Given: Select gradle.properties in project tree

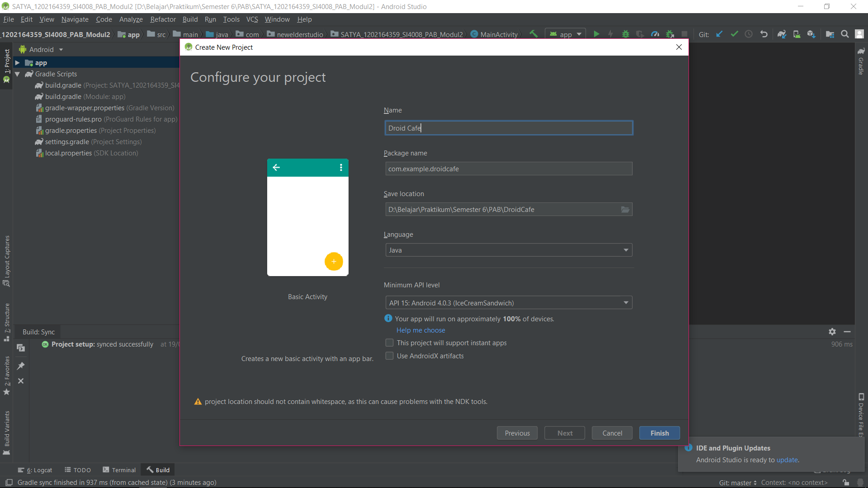Looking at the screenshot, I should pyautogui.click(x=96, y=131).
